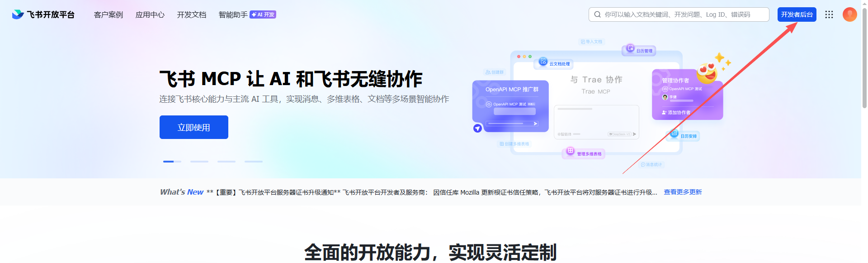Click the 飞书 MCP 让 AI 和飞书无缝协作 headline
The image size is (868, 263).
(291, 79)
